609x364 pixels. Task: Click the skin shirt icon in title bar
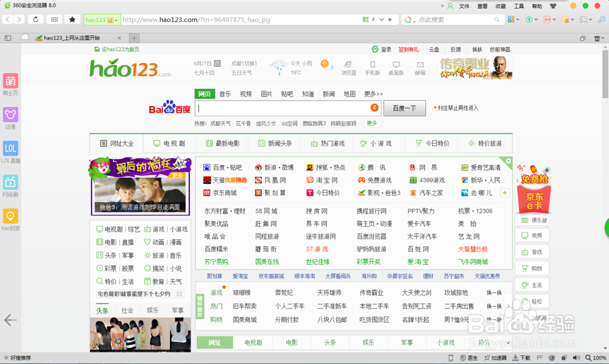tap(553, 6)
